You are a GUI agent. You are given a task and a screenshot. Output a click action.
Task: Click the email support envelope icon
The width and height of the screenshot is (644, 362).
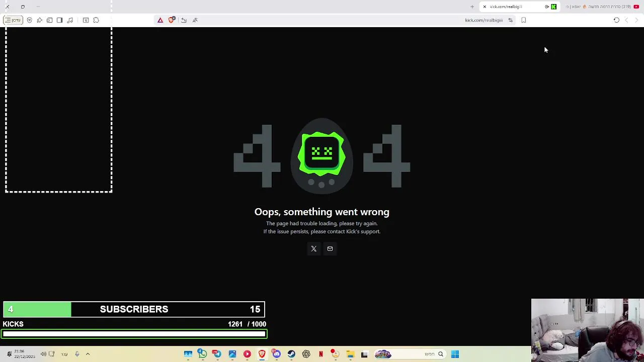click(x=330, y=248)
